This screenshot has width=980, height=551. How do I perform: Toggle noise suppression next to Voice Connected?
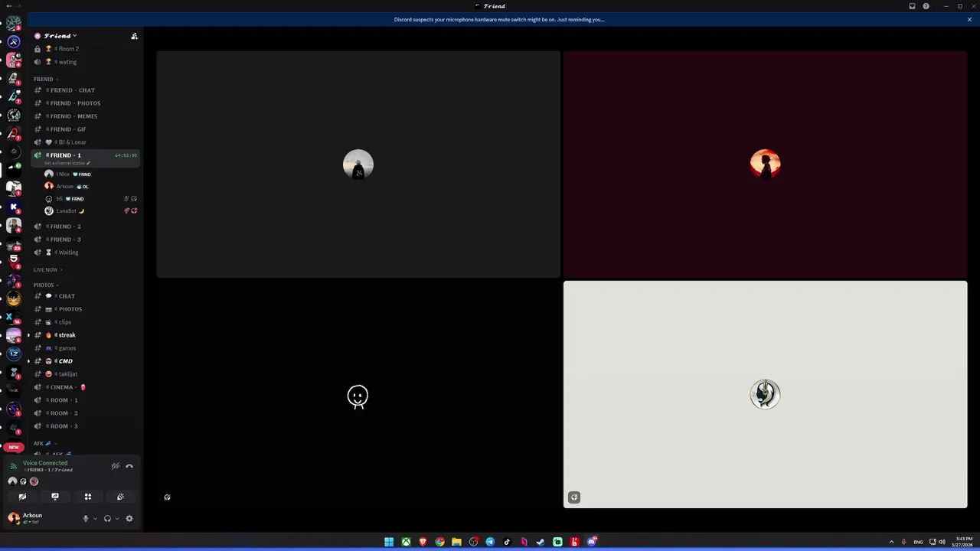(x=116, y=466)
